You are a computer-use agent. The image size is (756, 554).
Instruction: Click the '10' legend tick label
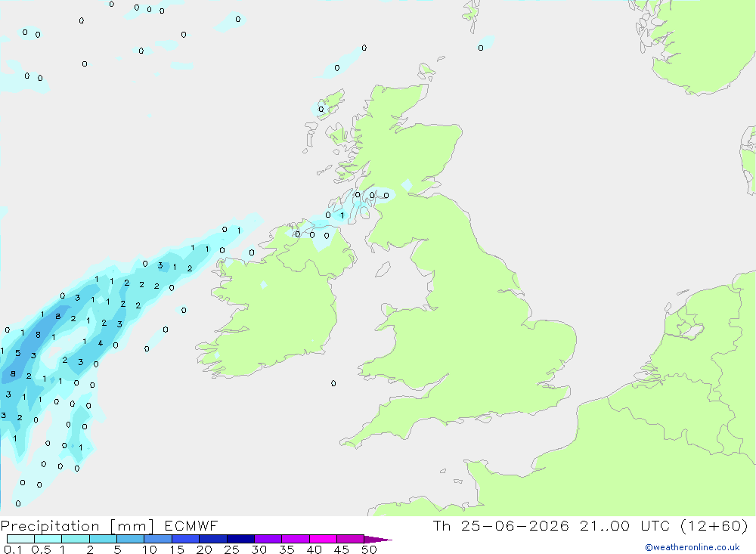pos(150,549)
